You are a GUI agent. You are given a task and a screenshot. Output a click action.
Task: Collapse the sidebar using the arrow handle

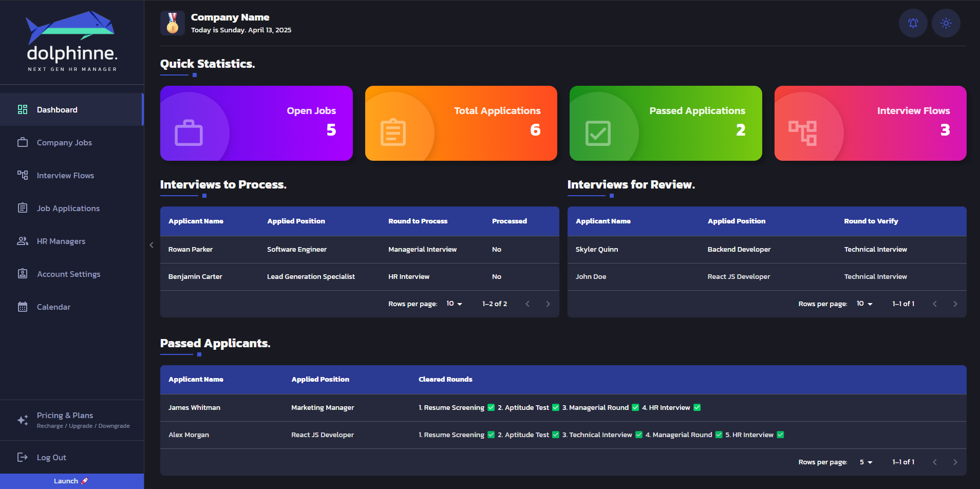152,245
